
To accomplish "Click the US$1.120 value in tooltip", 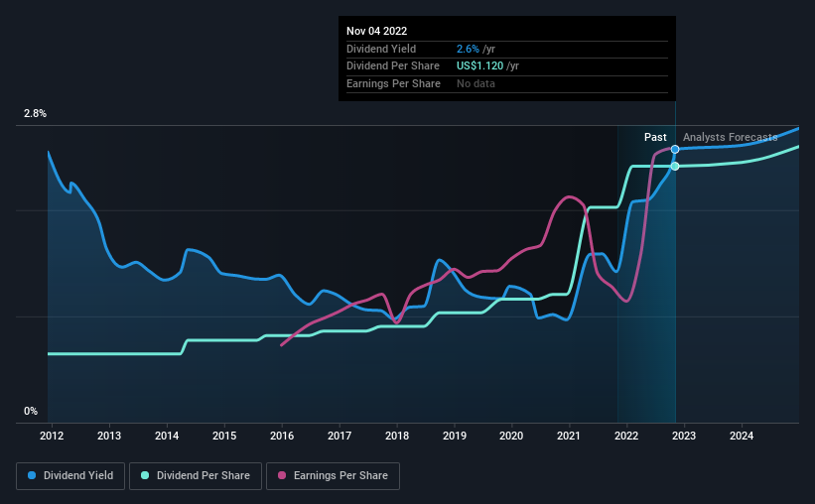I will [x=479, y=66].
